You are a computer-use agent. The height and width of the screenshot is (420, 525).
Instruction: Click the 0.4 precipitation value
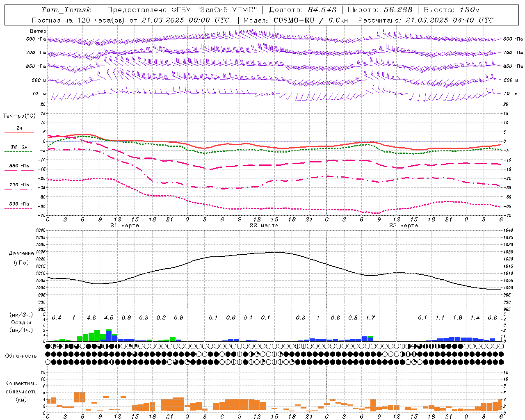click(x=56, y=317)
